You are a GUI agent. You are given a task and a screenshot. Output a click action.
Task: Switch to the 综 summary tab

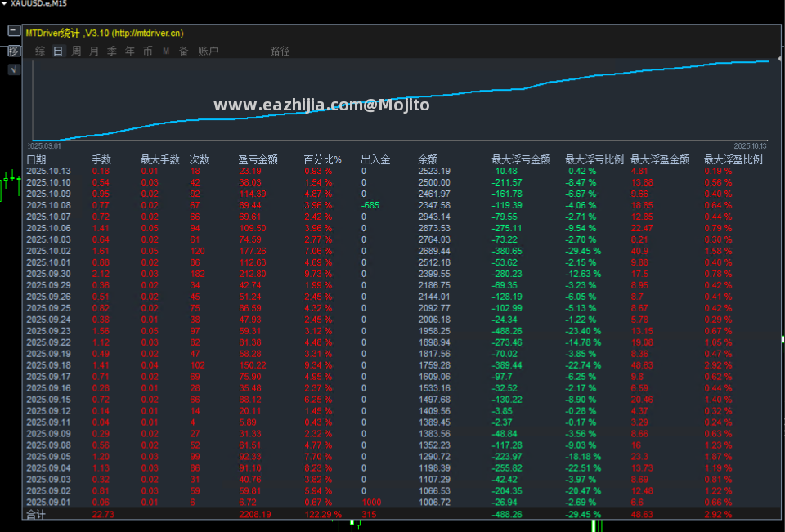pyautogui.click(x=40, y=51)
